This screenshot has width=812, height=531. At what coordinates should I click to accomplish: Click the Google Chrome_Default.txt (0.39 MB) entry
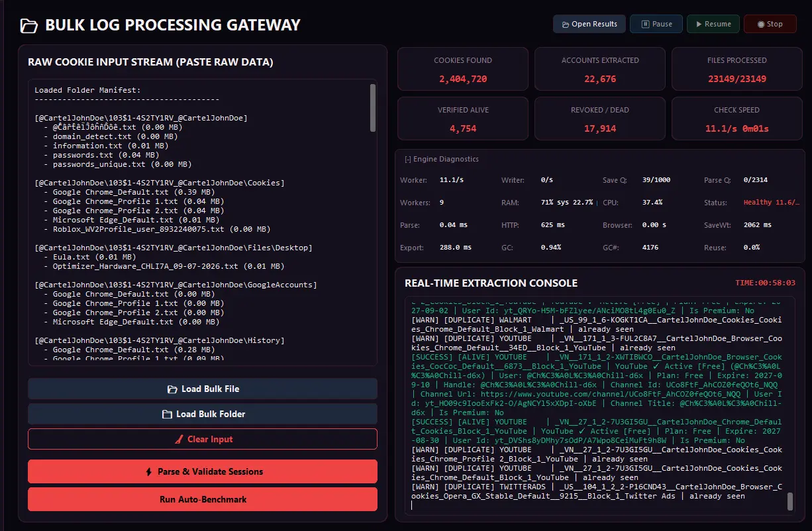pos(129,192)
